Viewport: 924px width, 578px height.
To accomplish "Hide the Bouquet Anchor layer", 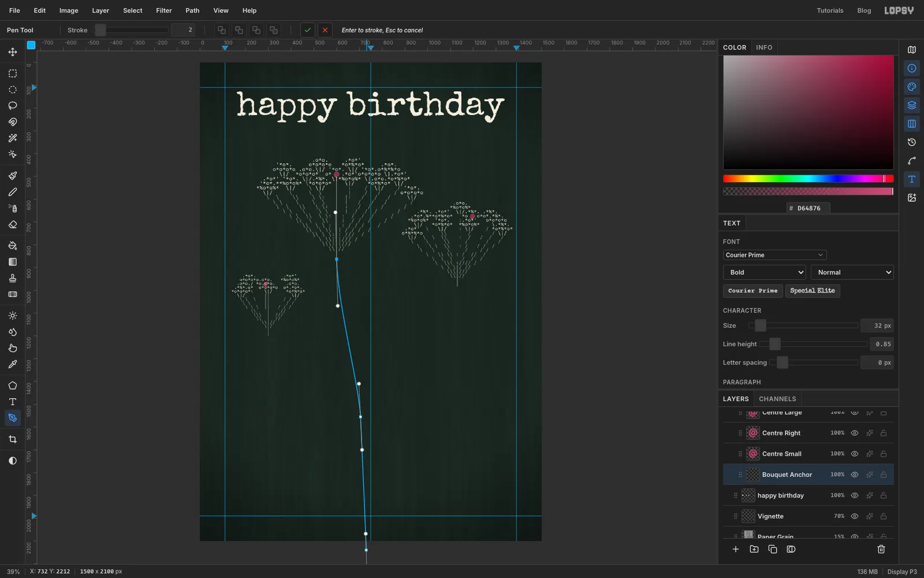I will pyautogui.click(x=855, y=475).
